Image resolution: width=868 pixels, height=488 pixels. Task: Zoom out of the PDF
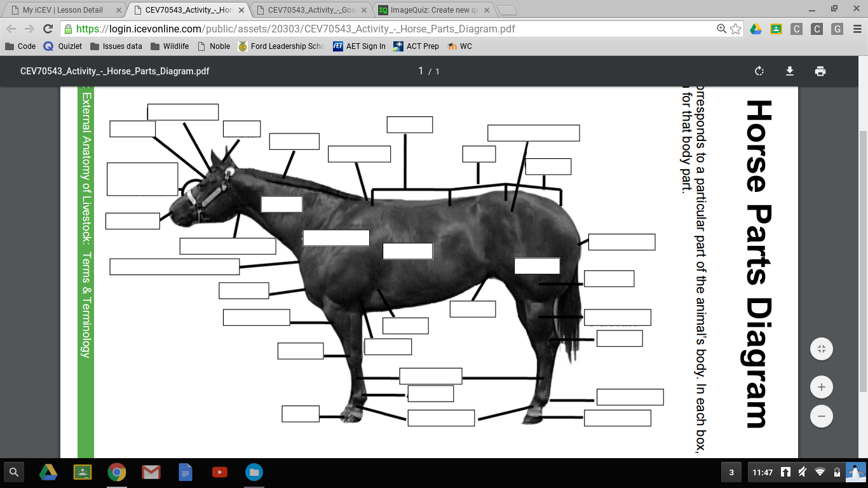822,416
